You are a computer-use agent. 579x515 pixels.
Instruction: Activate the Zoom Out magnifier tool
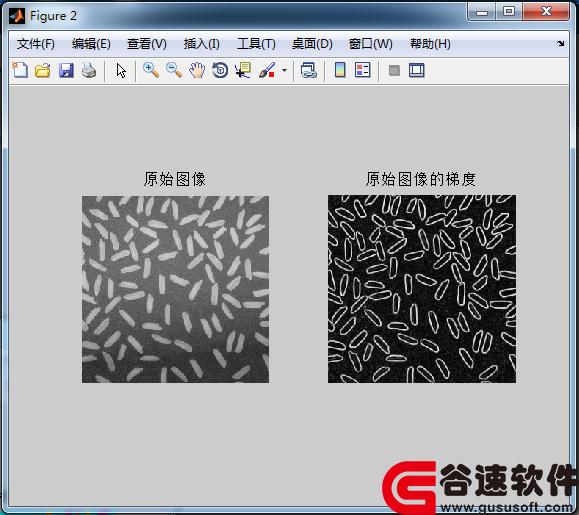pos(174,70)
